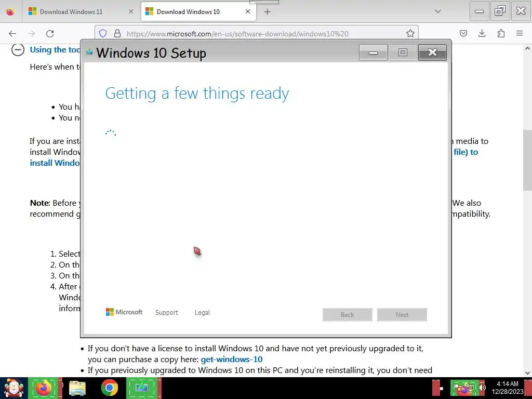The width and height of the screenshot is (532, 399).
Task: Open the taskbar clock and date
Action: [508, 388]
